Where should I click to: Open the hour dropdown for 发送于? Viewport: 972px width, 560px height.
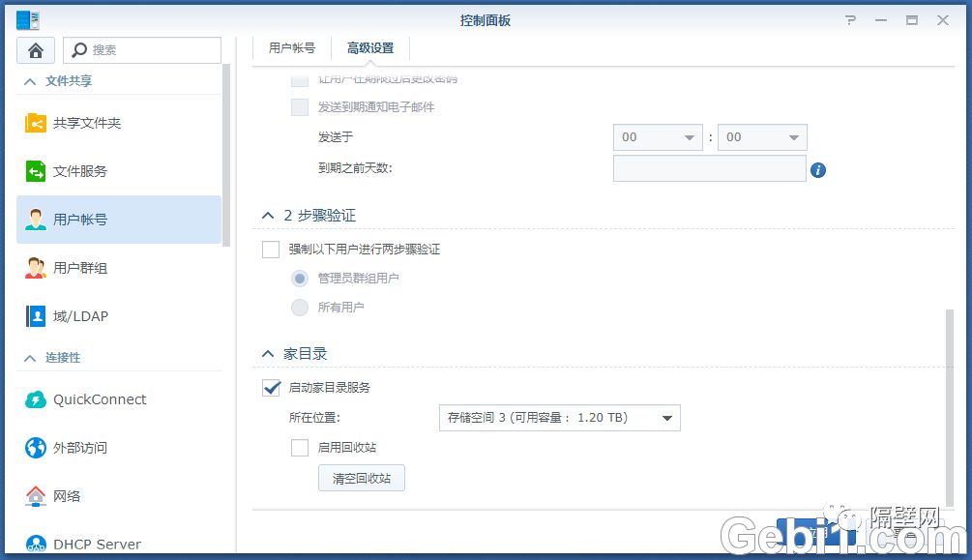click(x=658, y=137)
